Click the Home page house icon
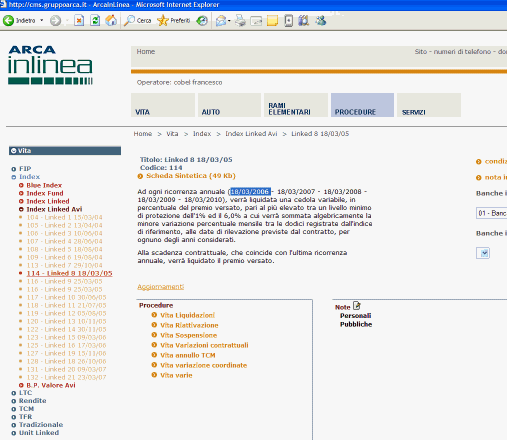The width and height of the screenshot is (507, 440). pyautogui.click(x=111, y=21)
